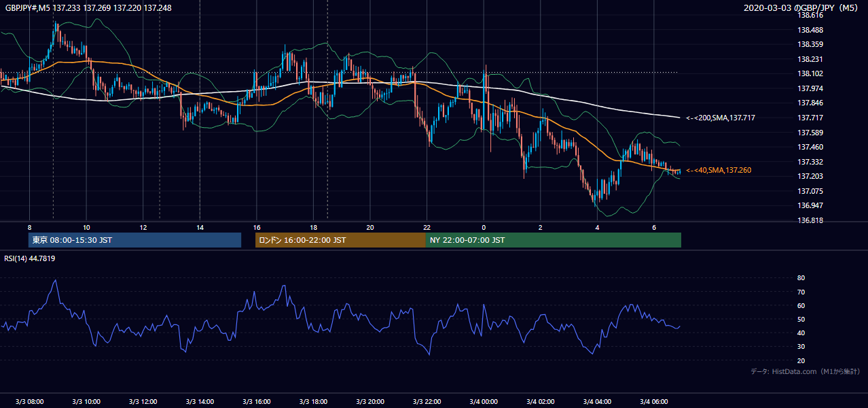
Task: Click the RSI(14) 44.7819 indicator label
Action: [x=30, y=258]
